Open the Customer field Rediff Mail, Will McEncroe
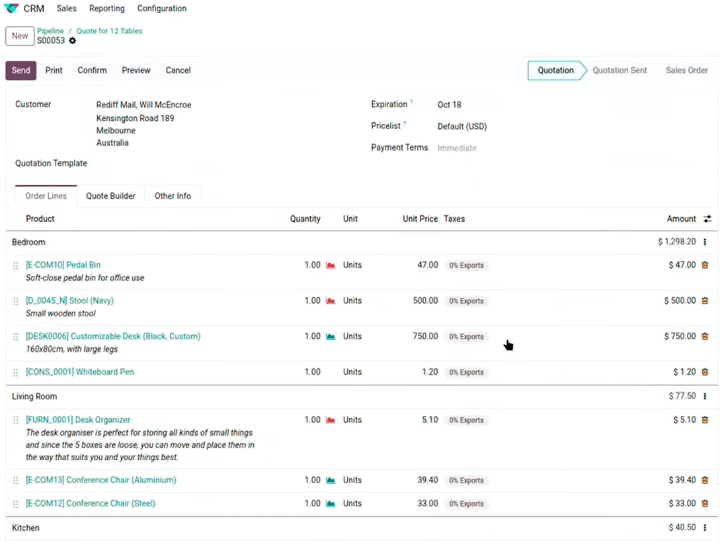720x542 pixels. [144, 105]
